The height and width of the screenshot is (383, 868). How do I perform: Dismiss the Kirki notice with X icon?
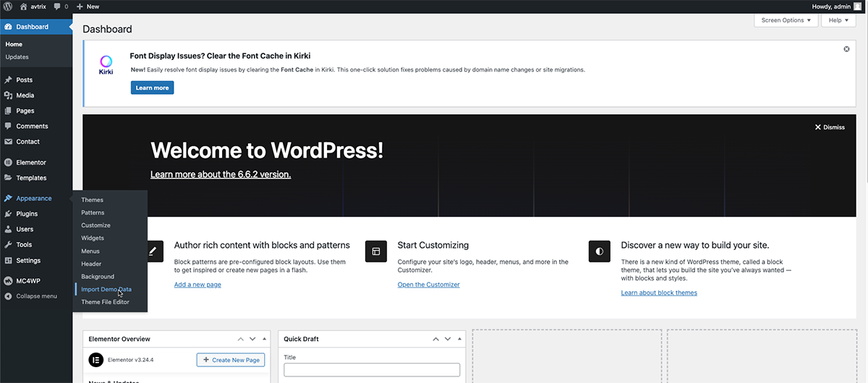pos(846,49)
